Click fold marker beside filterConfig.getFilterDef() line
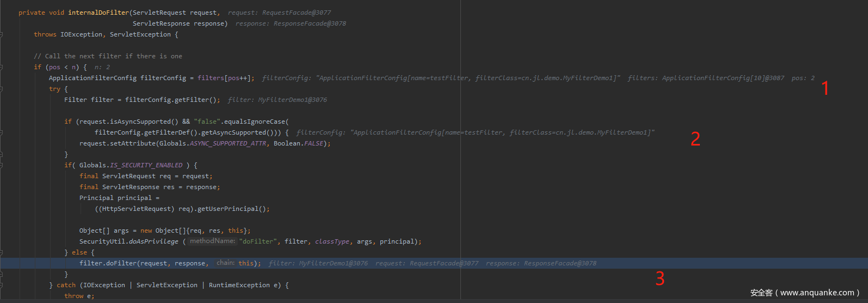This screenshot has height=303, width=868. pos(2,132)
